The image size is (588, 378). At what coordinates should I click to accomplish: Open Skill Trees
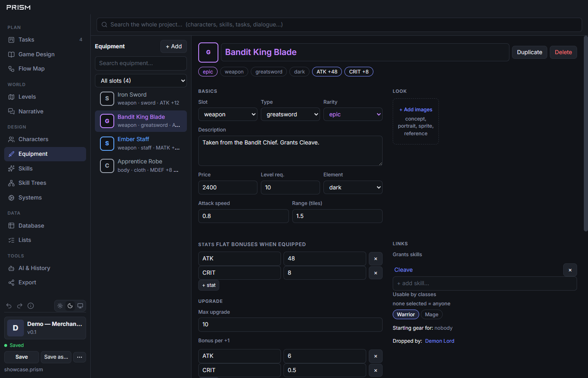(x=45, y=183)
